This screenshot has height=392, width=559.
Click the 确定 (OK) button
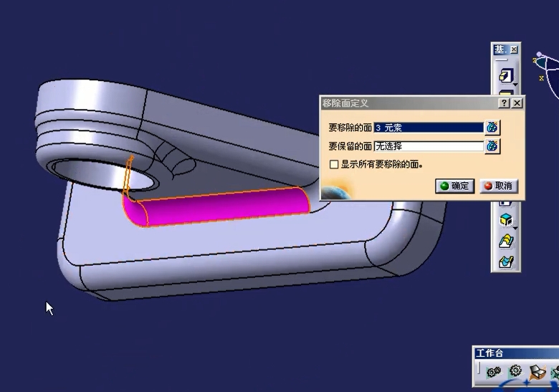coord(454,186)
